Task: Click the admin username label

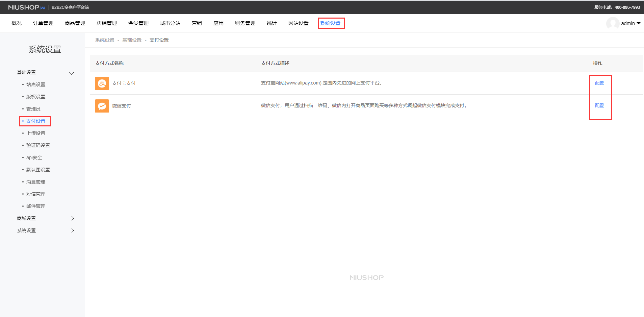Action: [628, 23]
